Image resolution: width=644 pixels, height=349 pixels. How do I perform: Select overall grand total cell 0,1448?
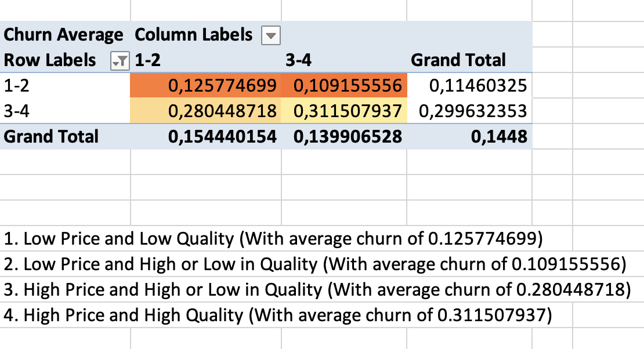(x=469, y=136)
